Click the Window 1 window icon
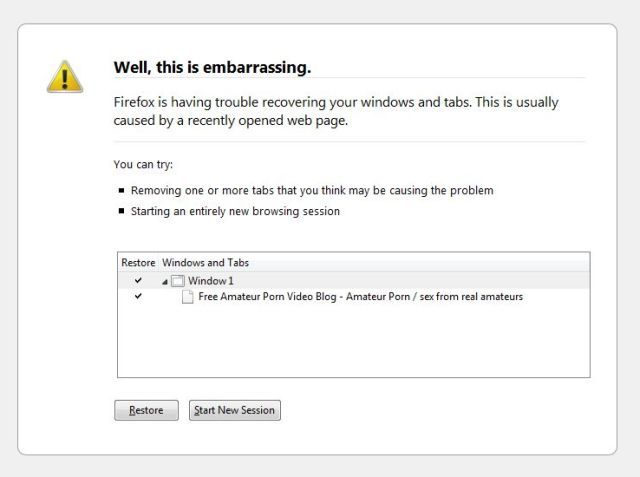Viewport: 640px width, 477px height. 178,281
